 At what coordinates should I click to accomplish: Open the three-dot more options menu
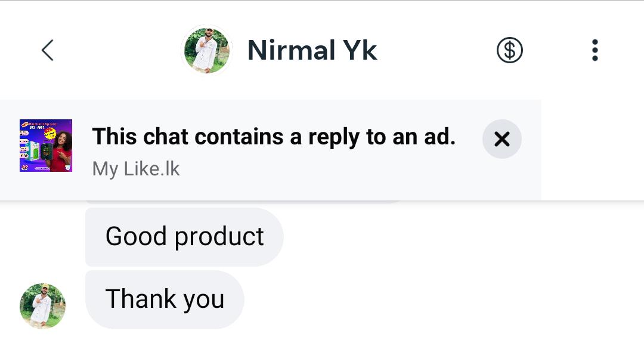pyautogui.click(x=595, y=51)
